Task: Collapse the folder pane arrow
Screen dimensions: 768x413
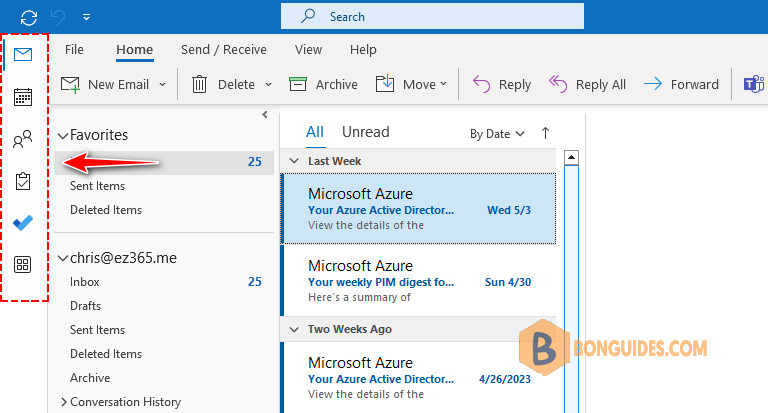Action: click(265, 115)
